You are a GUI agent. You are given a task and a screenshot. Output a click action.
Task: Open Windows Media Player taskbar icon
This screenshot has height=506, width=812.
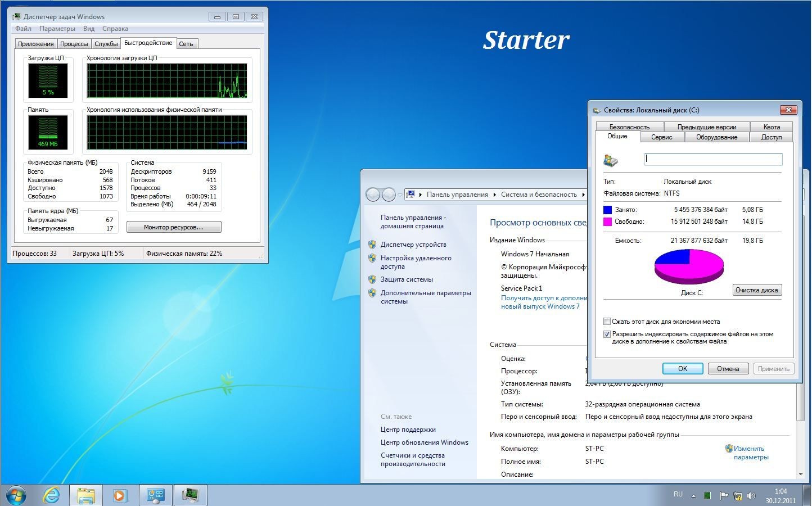(x=119, y=495)
